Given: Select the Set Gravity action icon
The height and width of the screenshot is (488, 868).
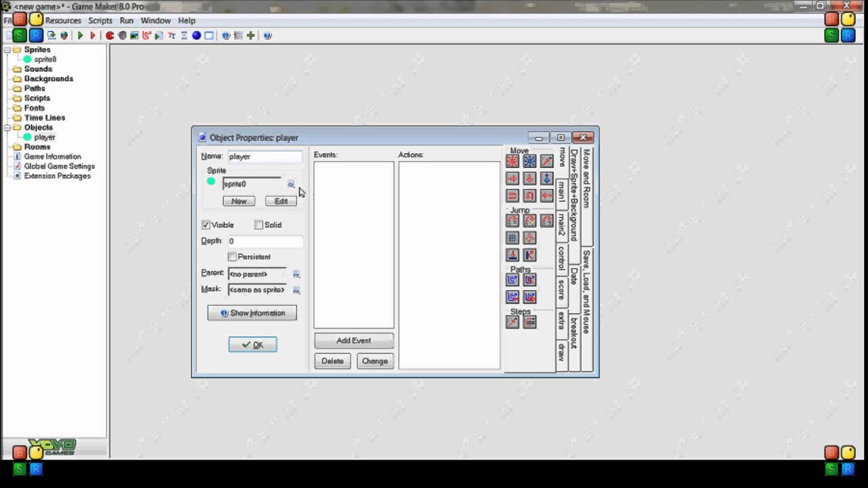Looking at the screenshot, I should pos(547,178).
